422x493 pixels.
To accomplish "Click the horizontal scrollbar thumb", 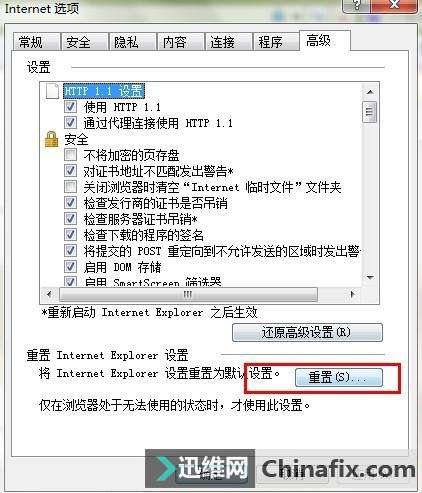I will click(188, 294).
